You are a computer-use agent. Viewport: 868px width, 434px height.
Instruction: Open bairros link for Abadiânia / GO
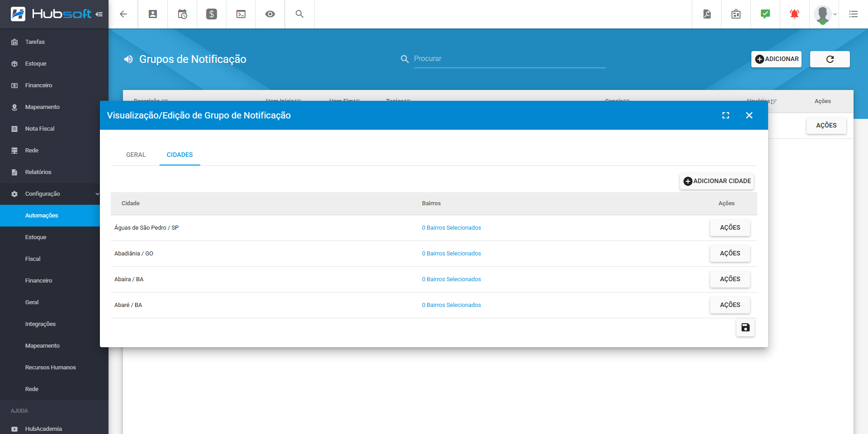(452, 254)
